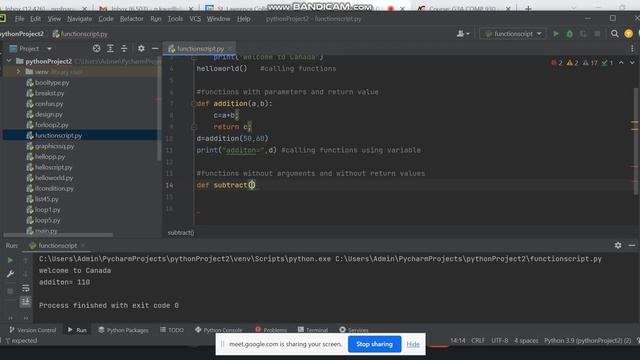Screen dimensions: 640x360
Task: Hide the Project tool window
Action: tap(155, 49)
